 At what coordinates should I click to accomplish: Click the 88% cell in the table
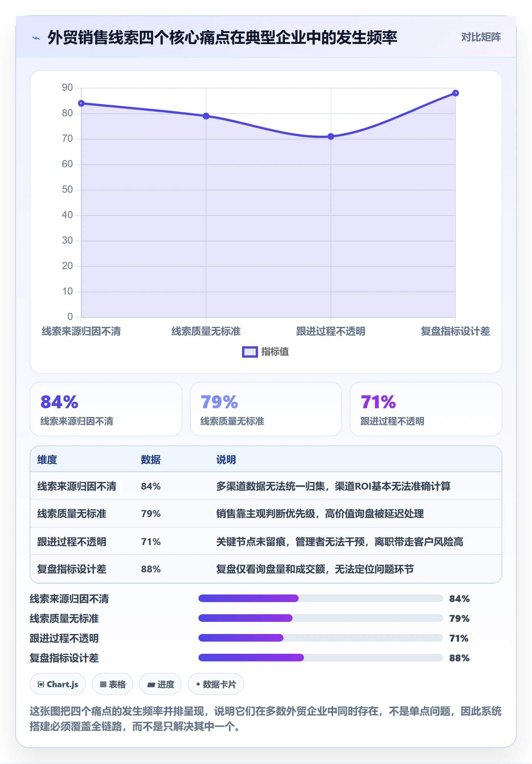(151, 569)
